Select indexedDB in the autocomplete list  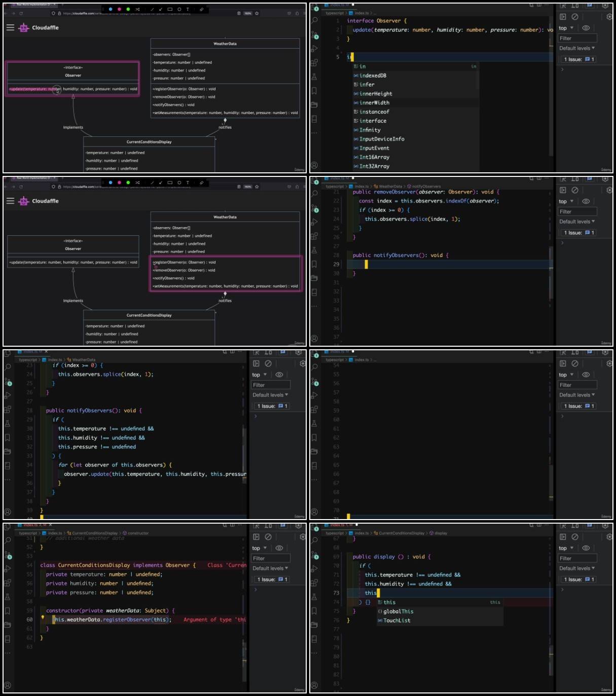click(416, 76)
